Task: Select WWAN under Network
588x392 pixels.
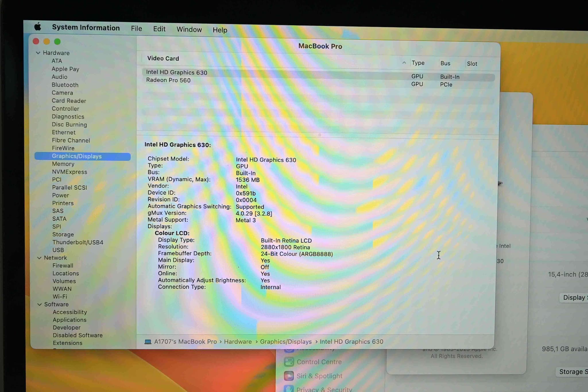Action: [x=62, y=289]
